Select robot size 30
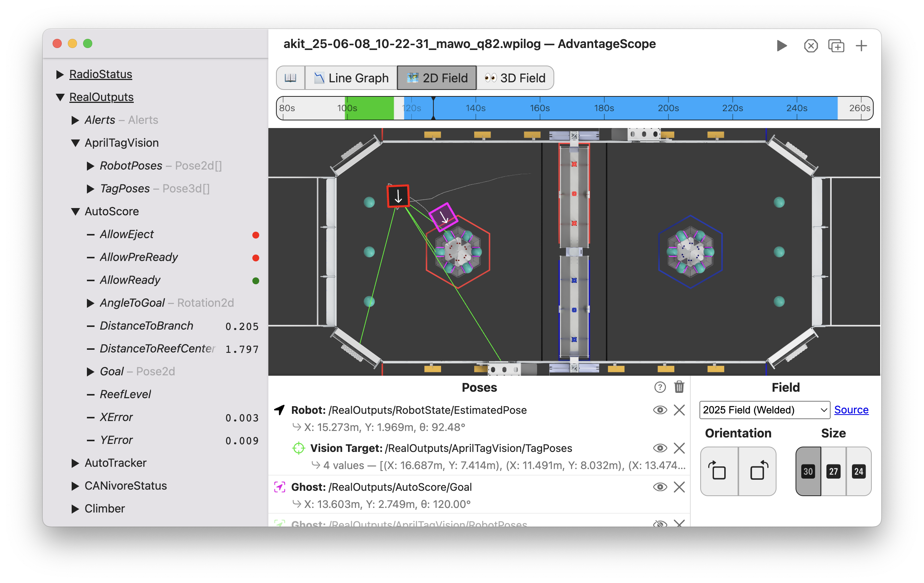Screen dimensions: 924x583 click(808, 472)
